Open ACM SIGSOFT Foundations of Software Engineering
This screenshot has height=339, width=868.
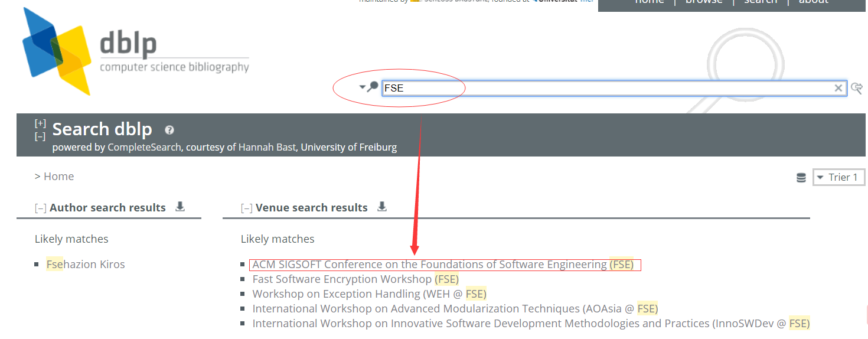(443, 264)
